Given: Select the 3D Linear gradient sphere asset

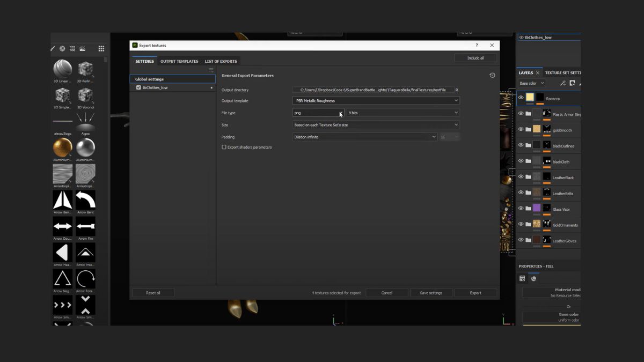Looking at the screenshot, I should coord(62,69).
